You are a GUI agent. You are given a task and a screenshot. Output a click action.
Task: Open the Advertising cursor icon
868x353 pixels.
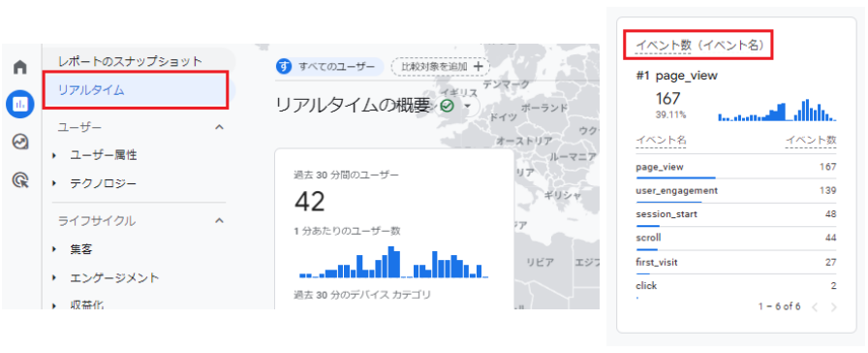[x=20, y=180]
